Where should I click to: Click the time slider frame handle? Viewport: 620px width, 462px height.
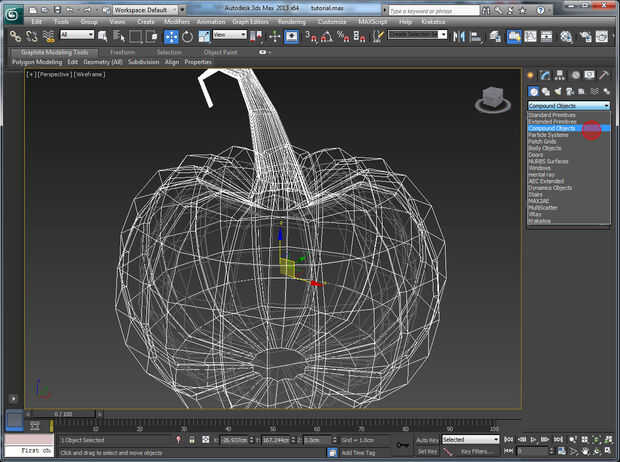63,413
